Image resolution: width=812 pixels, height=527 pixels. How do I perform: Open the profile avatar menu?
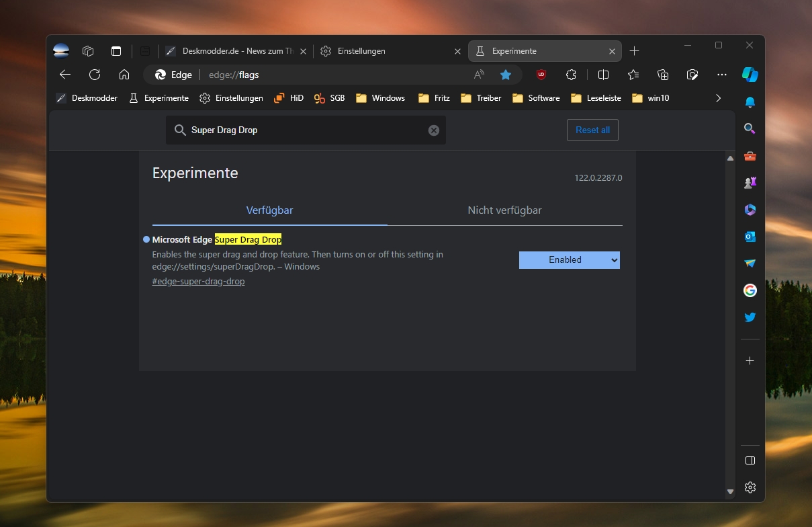pos(61,51)
